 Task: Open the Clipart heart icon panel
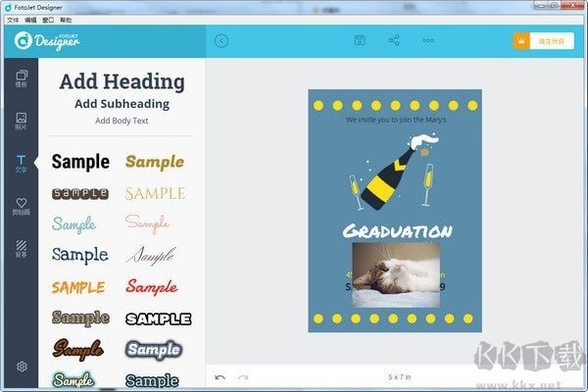pyautogui.click(x=22, y=207)
